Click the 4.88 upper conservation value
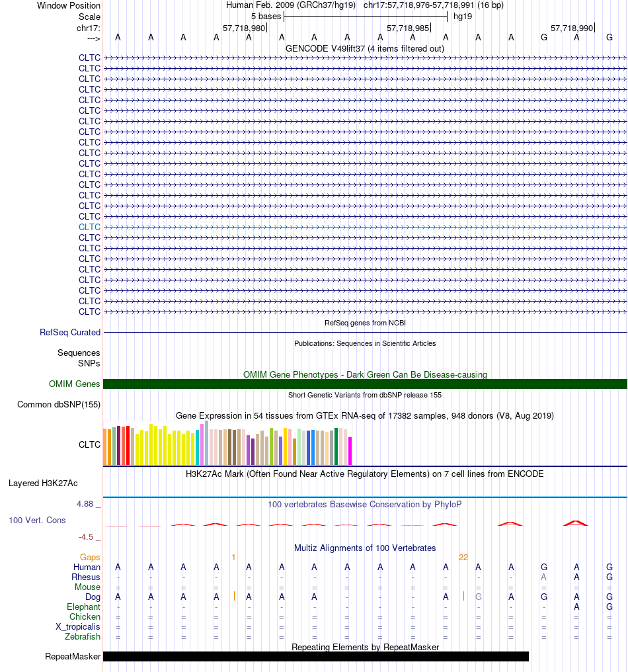The width and height of the screenshot is (628, 672). [x=85, y=504]
